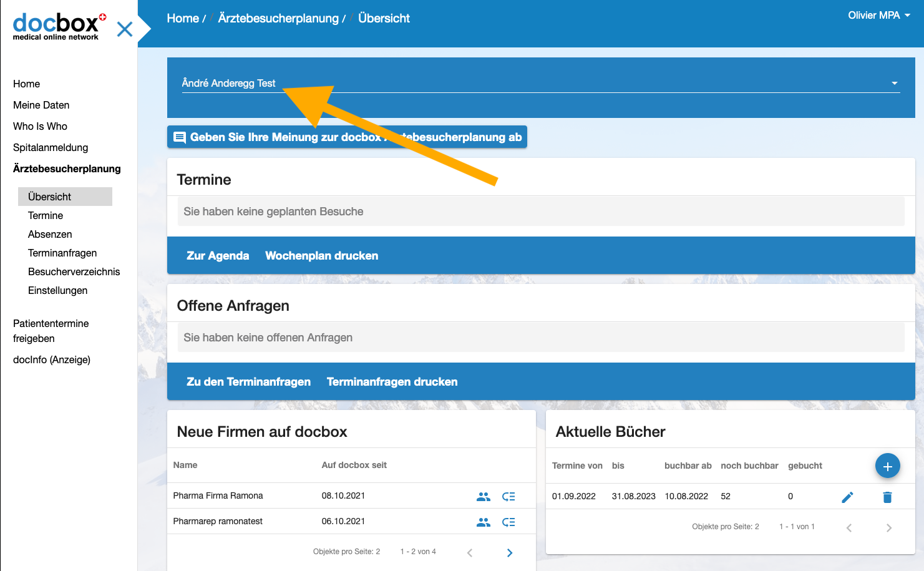Click the speech bubble feedback icon
This screenshot has height=571, width=924.
180,137
